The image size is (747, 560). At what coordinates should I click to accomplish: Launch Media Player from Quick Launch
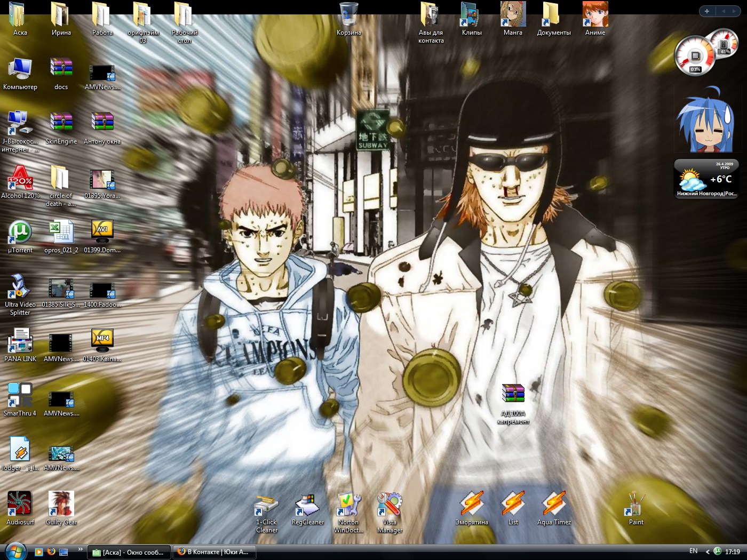point(38,552)
